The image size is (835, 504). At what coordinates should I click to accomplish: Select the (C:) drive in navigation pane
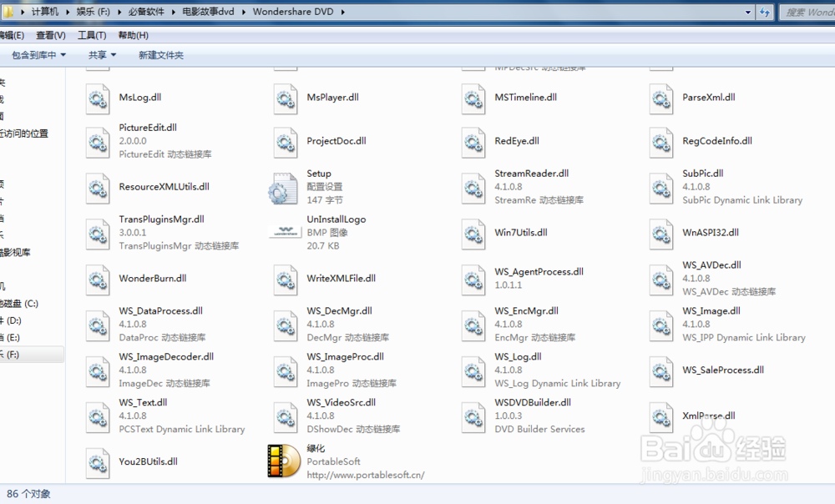click(19, 304)
